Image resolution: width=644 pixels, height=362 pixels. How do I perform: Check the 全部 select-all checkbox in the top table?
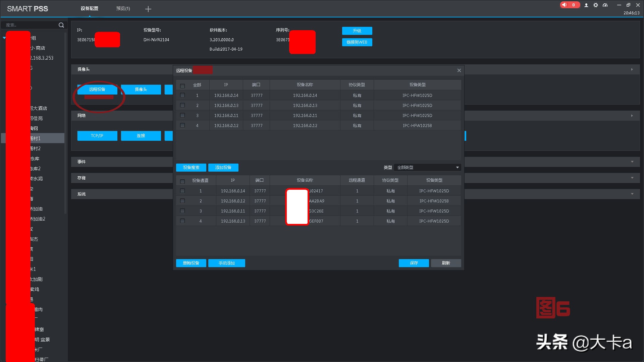[182, 86]
